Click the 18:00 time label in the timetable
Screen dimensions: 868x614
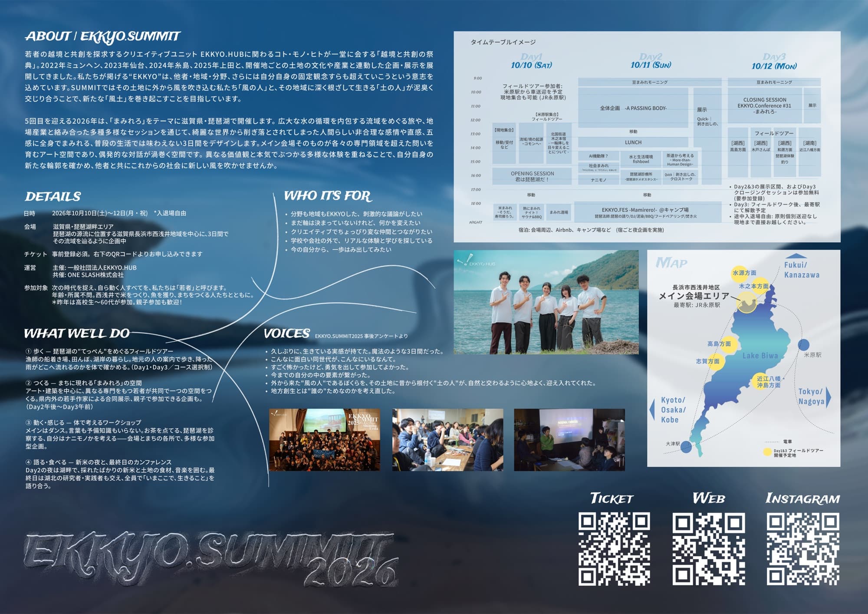pyautogui.click(x=476, y=203)
